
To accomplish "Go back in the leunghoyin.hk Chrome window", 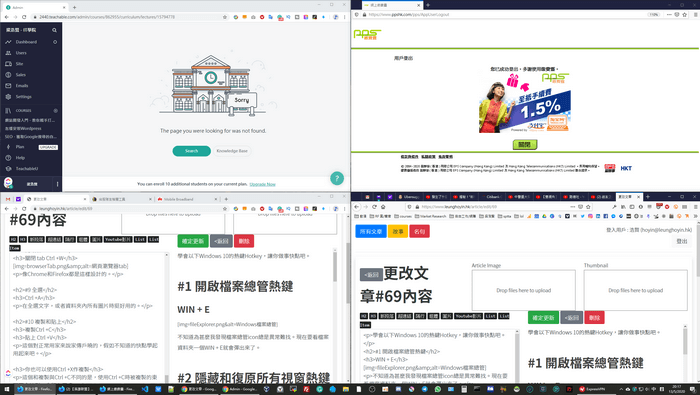I will coord(7,208).
